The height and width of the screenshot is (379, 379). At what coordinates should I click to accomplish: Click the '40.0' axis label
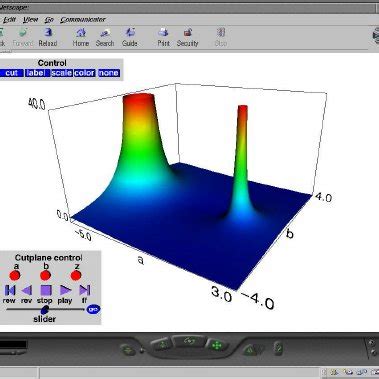coord(36,105)
